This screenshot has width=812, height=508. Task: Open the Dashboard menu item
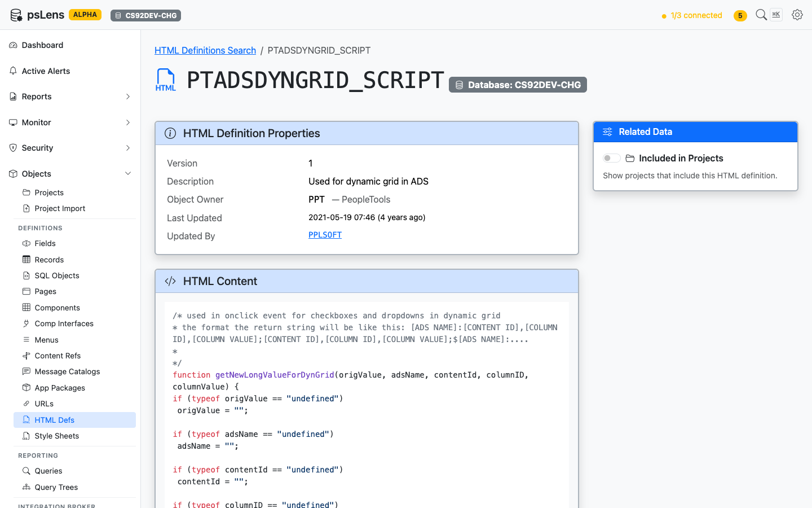click(70, 45)
